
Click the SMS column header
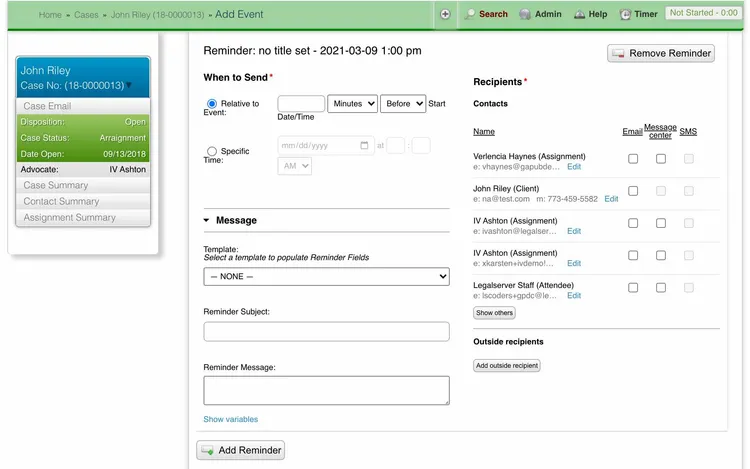(x=688, y=131)
